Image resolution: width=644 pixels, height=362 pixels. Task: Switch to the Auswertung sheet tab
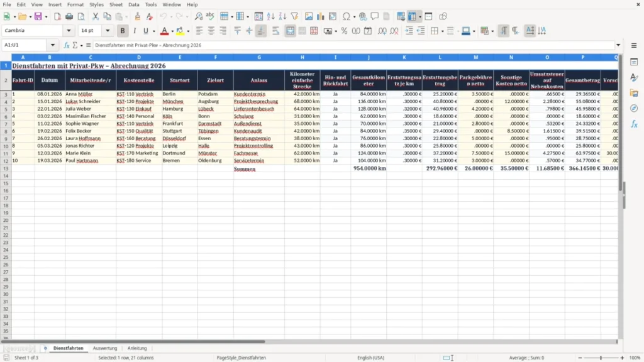tap(105, 348)
